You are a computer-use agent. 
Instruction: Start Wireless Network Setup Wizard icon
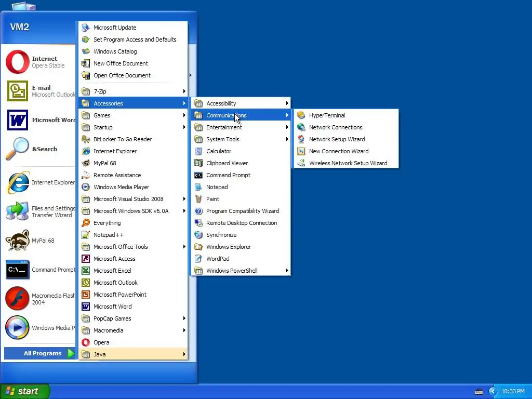pyautogui.click(x=301, y=163)
